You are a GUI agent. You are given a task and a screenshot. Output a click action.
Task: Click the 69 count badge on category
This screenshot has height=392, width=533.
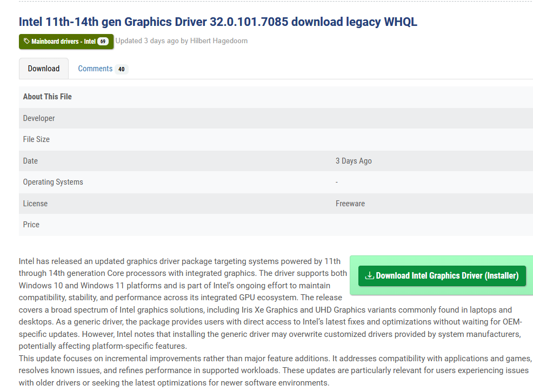pos(103,42)
